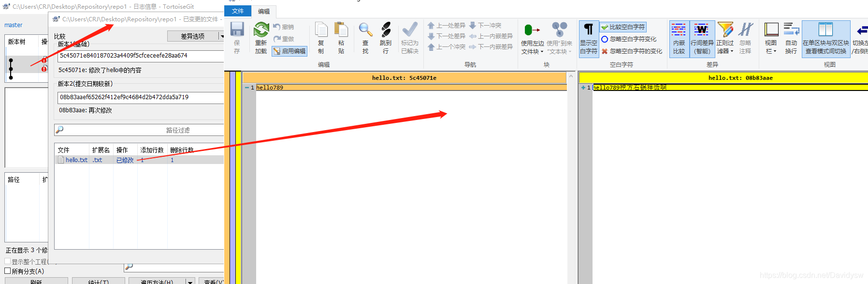The image size is (868, 284).
Task: Click the 保存 save floppy disk icon
Action: 237,29
